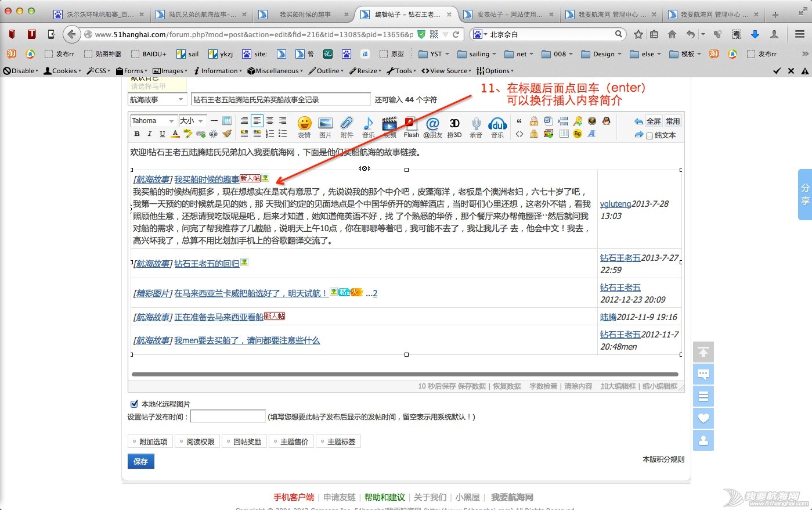Insert code block with <> icon
The width and height of the screenshot is (812, 510).
click(x=519, y=134)
